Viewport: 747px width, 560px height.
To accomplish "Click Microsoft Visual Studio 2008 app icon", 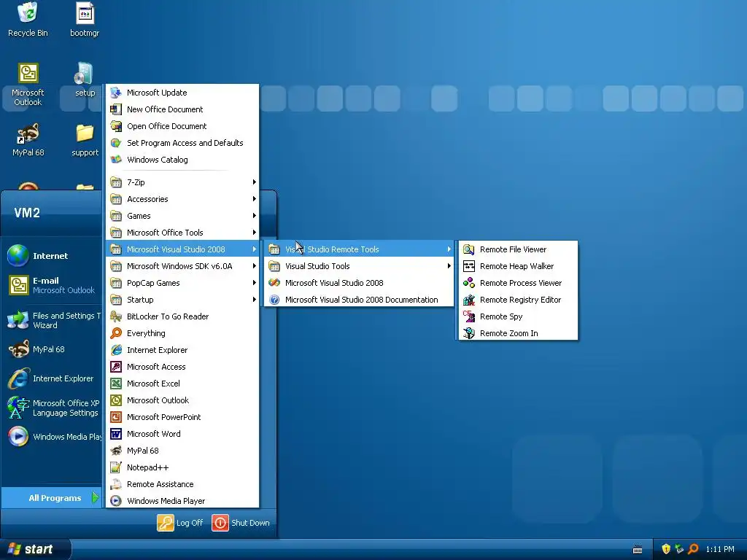I will pos(274,283).
